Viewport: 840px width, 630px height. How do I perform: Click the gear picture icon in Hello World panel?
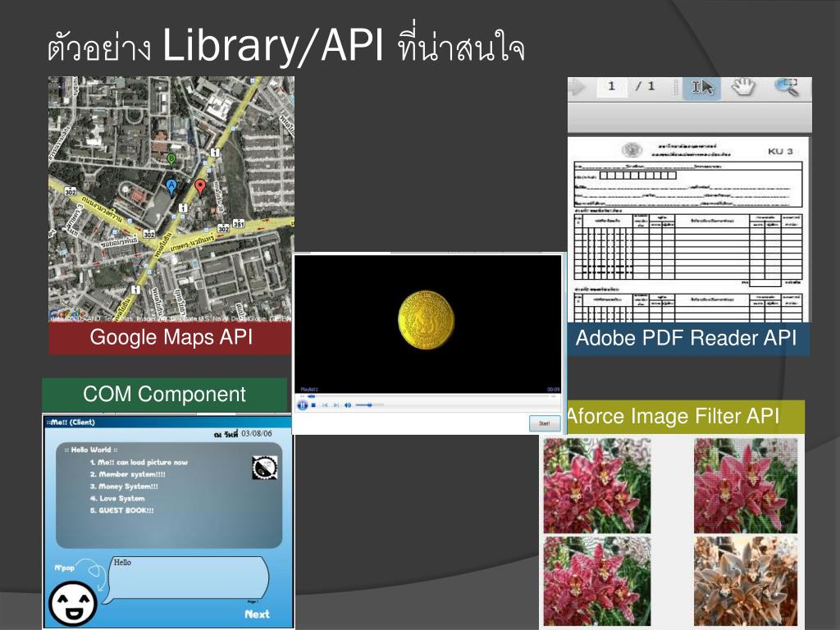(265, 468)
